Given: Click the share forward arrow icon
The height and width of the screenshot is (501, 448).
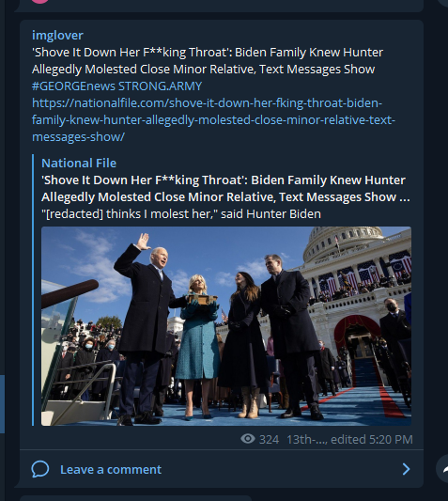Looking at the screenshot, I should point(444,469).
